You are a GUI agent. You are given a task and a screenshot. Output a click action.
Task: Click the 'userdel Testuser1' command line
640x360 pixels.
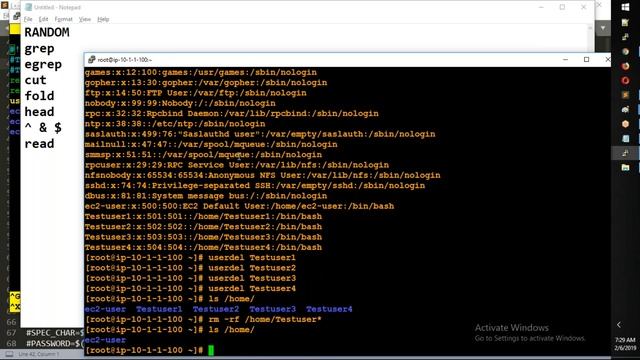252,258
